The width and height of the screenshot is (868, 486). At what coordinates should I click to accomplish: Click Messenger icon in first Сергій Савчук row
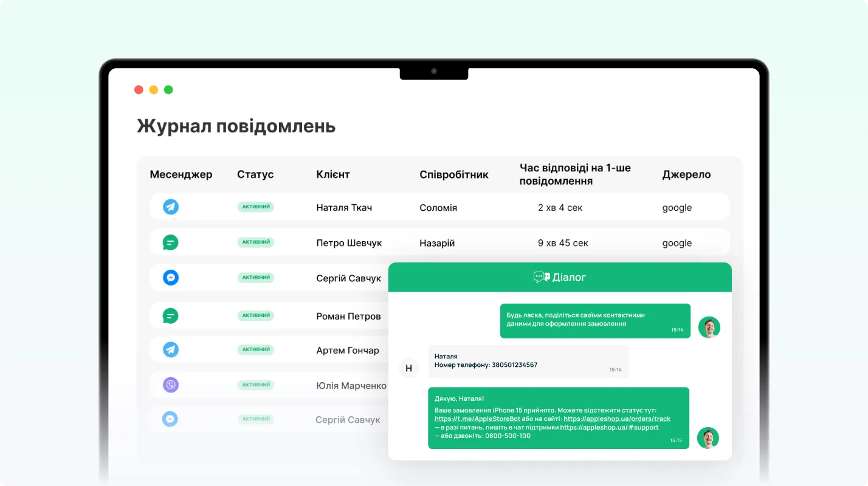pyautogui.click(x=171, y=278)
